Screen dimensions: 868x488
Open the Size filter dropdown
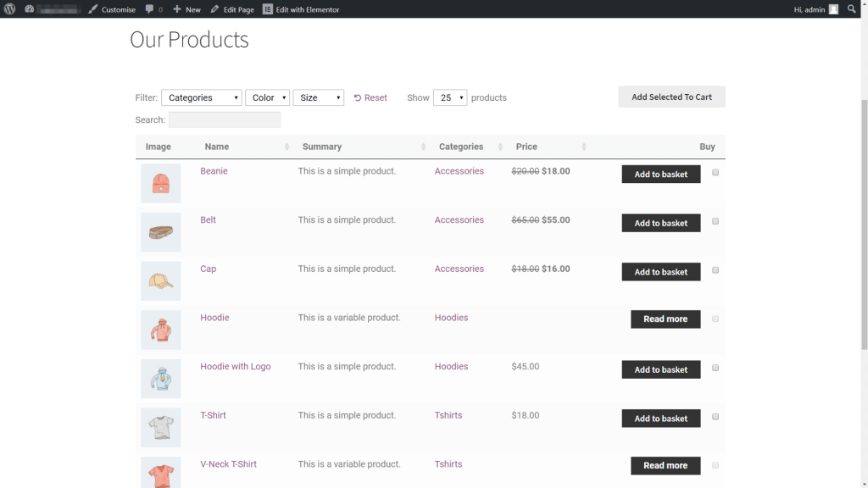[319, 98]
